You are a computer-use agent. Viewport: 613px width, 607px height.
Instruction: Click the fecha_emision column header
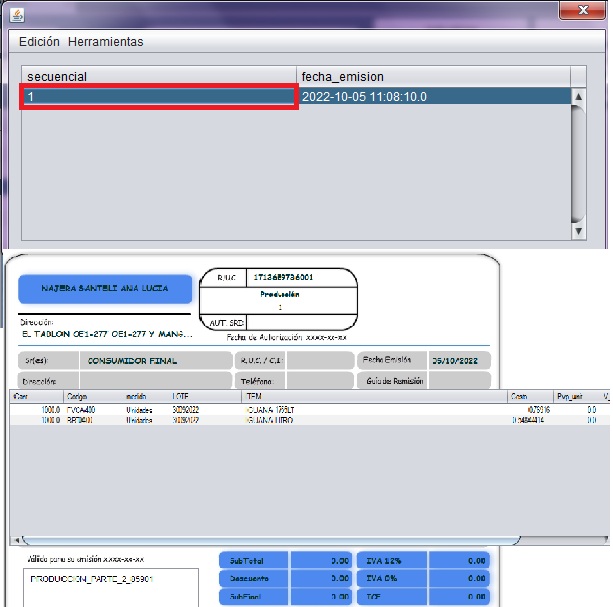pos(434,77)
